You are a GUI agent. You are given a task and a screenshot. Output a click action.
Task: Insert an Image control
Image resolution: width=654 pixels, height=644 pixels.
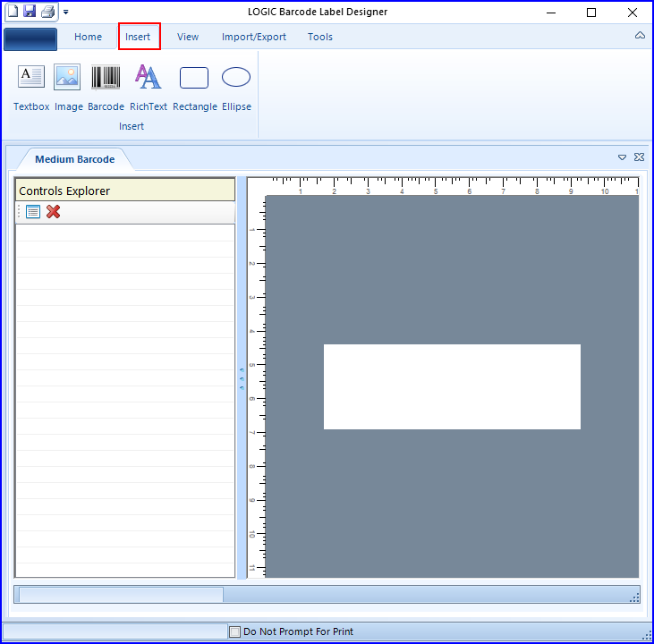pos(68,88)
